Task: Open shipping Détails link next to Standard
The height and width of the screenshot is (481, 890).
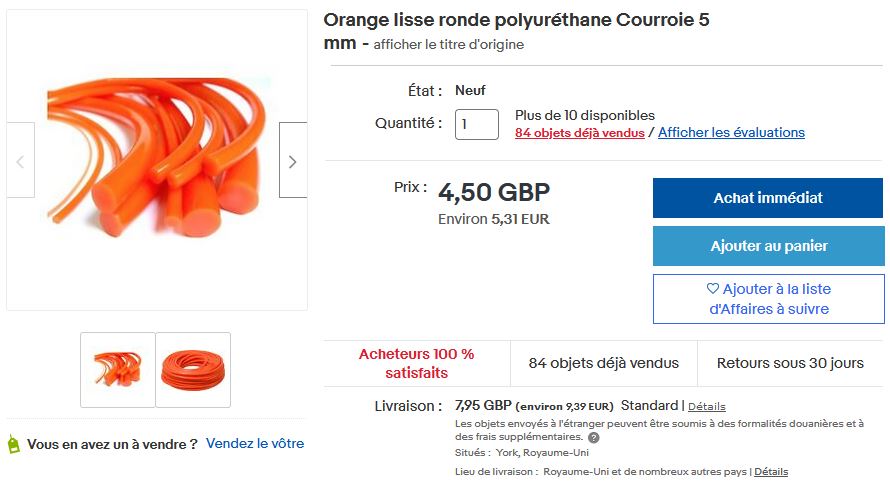Action: pos(707,407)
